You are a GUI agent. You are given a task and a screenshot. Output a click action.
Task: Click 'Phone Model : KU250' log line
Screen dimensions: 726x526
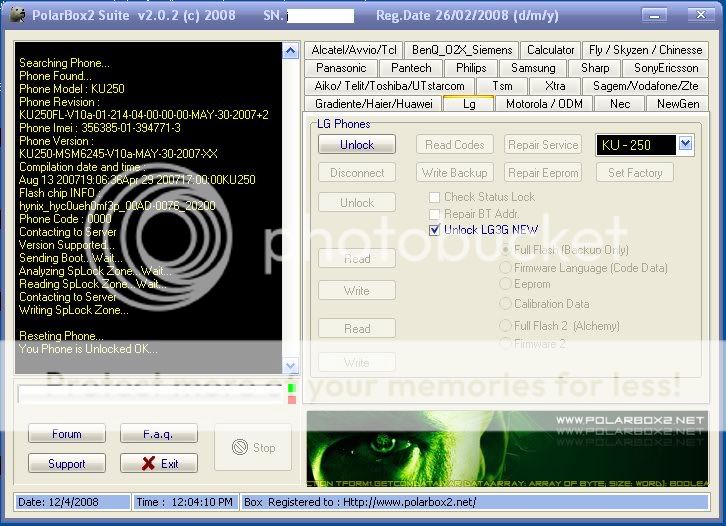point(72,88)
